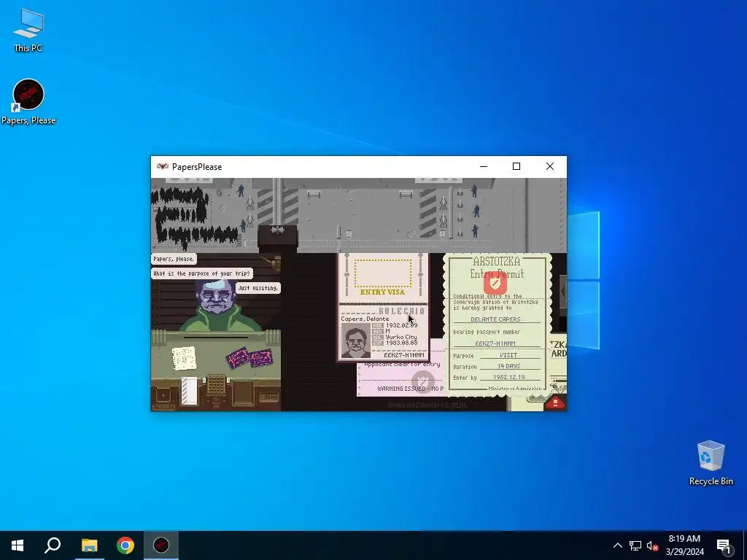Click 'WARNING ISSUED' text on pink slip
This screenshot has height=560, width=747.
(403, 389)
